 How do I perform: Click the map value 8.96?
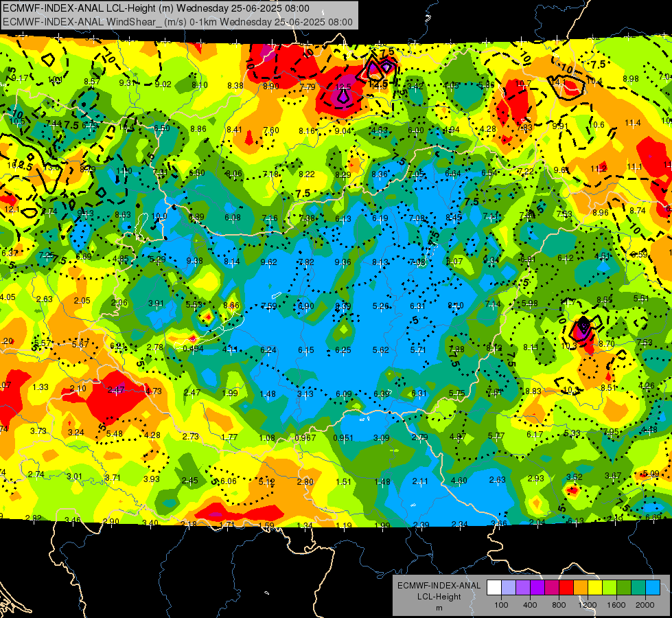601,213
